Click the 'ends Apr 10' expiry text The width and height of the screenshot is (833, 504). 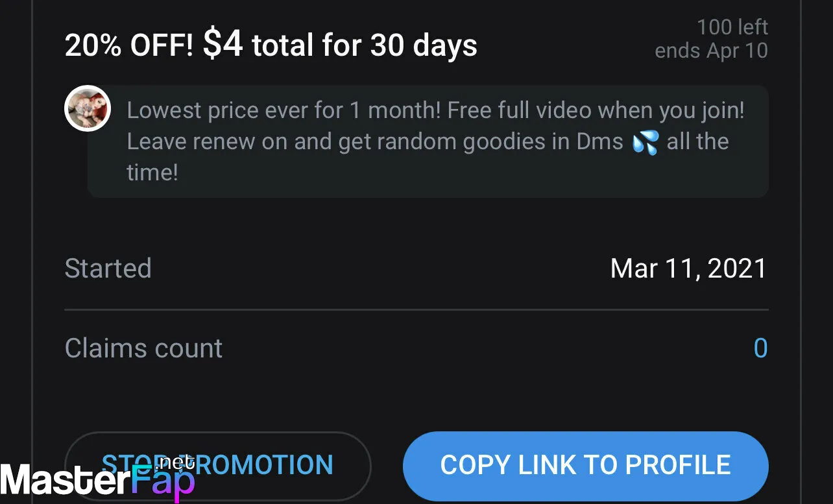click(x=711, y=51)
